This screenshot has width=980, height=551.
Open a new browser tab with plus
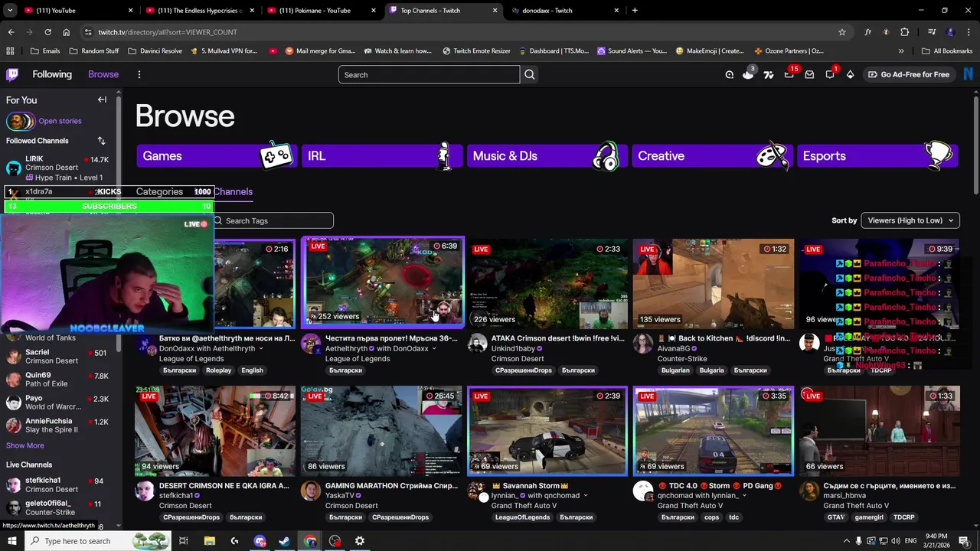635,11
